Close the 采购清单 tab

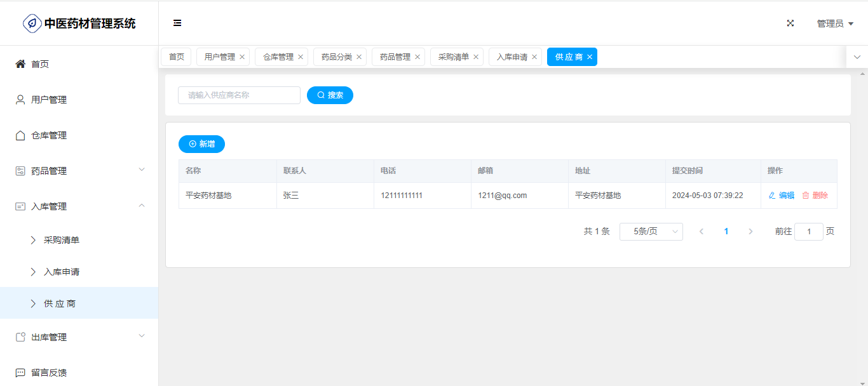tap(476, 57)
